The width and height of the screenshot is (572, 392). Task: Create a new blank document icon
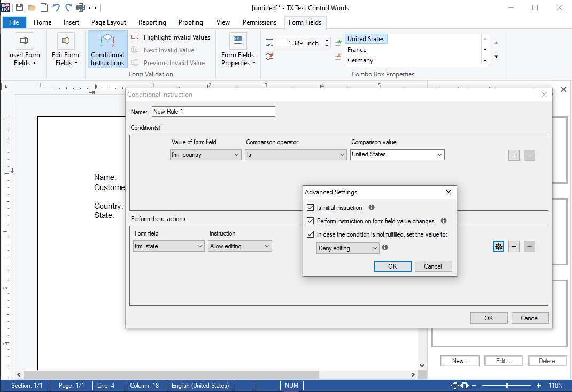pos(44,7)
